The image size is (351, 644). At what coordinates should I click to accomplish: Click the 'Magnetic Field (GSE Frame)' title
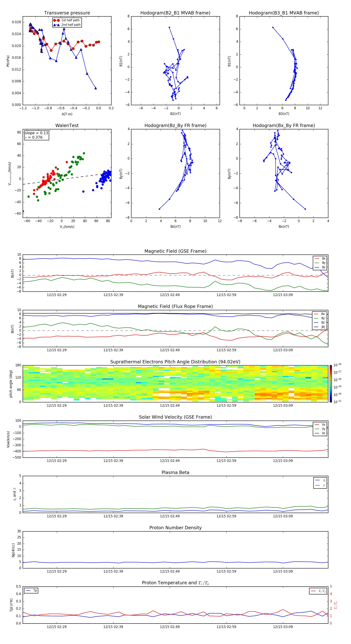click(x=175, y=251)
